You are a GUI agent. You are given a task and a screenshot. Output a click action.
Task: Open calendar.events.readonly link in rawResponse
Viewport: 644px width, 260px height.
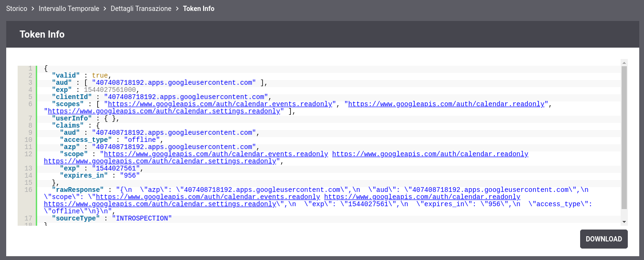[x=208, y=197]
